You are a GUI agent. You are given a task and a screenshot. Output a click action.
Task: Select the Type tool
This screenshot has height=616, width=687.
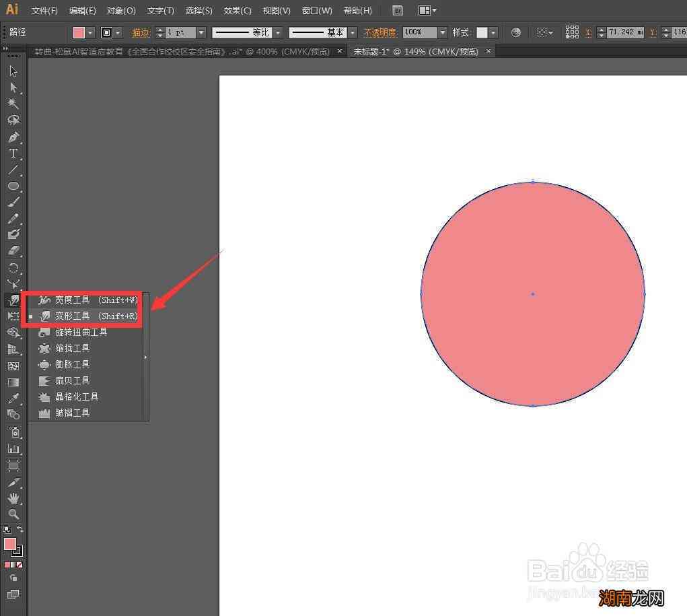pyautogui.click(x=13, y=153)
